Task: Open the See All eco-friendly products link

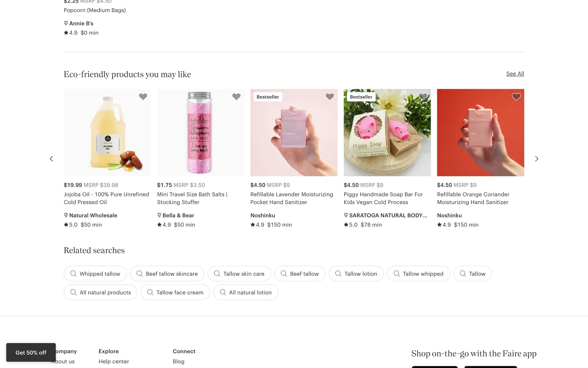Action: [515, 74]
